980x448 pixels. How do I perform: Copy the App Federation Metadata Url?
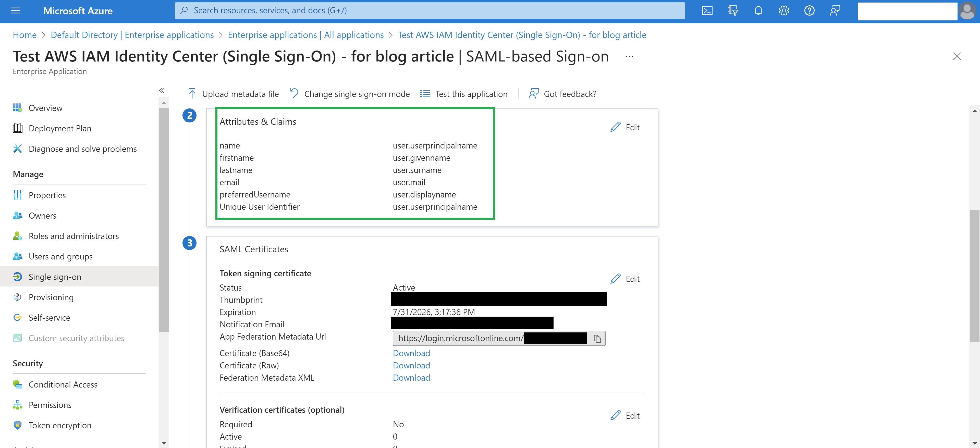[x=597, y=339]
